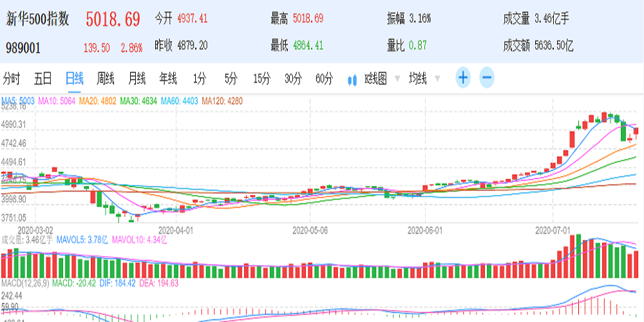The height and width of the screenshot is (322, 644).
Task: Pick the 30分 interval
Action: coord(294,79)
